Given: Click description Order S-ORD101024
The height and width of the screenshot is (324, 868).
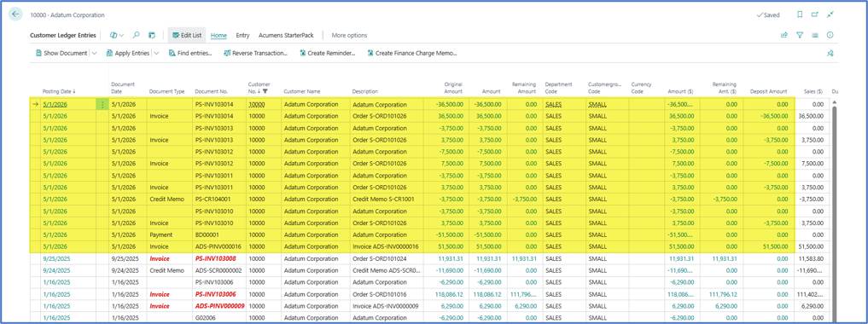Looking at the screenshot, I should [x=379, y=258].
